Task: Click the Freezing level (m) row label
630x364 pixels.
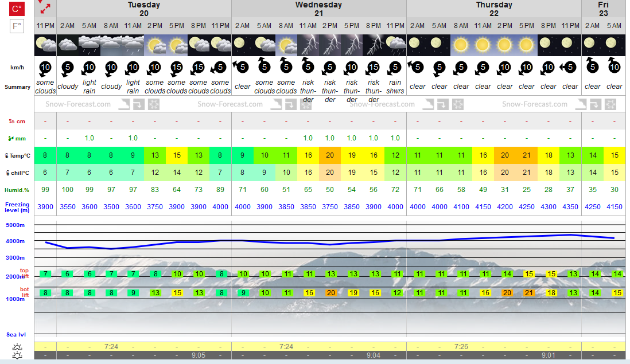Action: click(17, 207)
